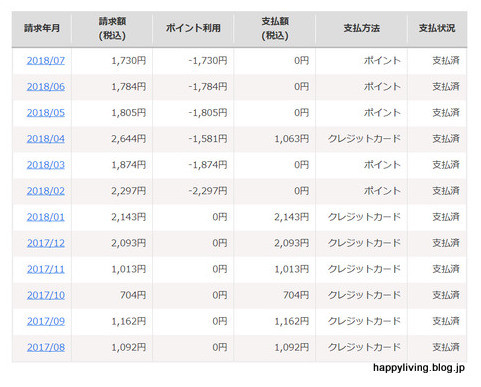Click the 支払状況 column header
The image size is (481, 387).
[x=437, y=28]
